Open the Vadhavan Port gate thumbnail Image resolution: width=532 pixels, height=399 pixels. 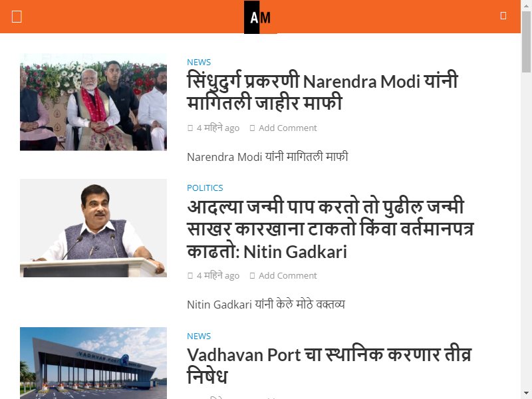(x=93, y=363)
